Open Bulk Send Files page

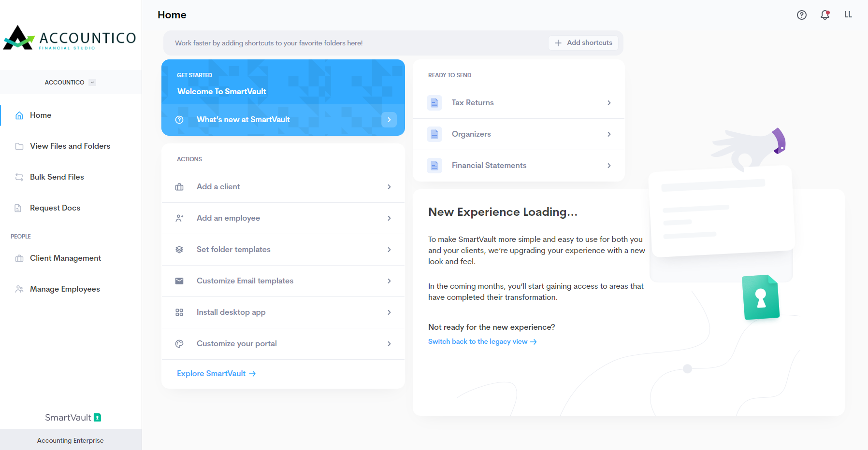(71, 177)
